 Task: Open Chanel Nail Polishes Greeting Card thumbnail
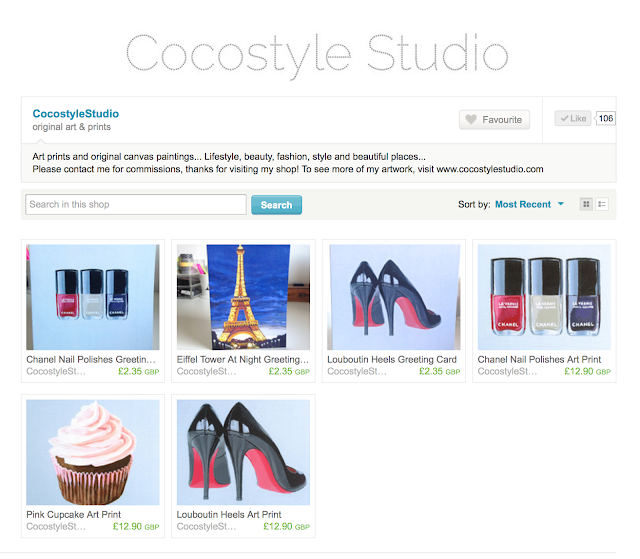(93, 297)
